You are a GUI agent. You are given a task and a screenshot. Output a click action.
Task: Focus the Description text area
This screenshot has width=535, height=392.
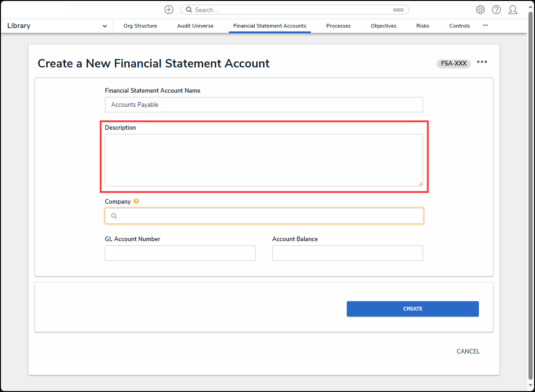click(x=264, y=160)
